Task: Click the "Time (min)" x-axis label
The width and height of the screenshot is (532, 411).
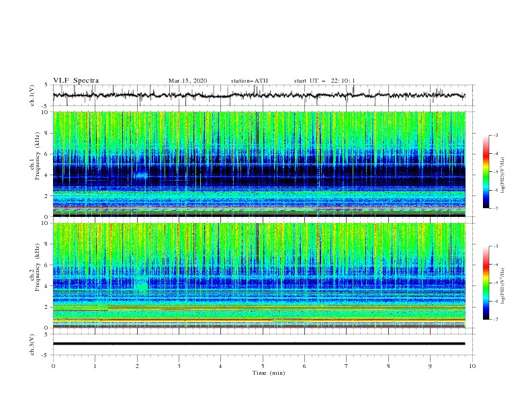Action: [269, 373]
